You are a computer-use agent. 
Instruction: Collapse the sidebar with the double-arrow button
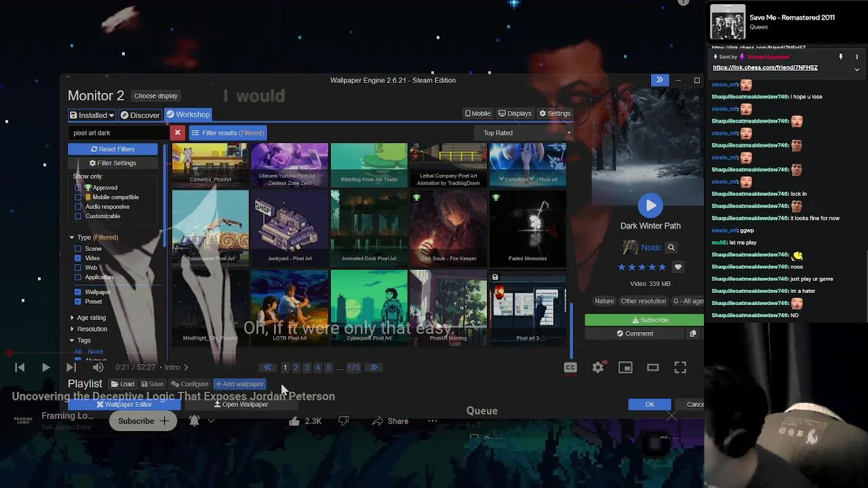click(659, 80)
